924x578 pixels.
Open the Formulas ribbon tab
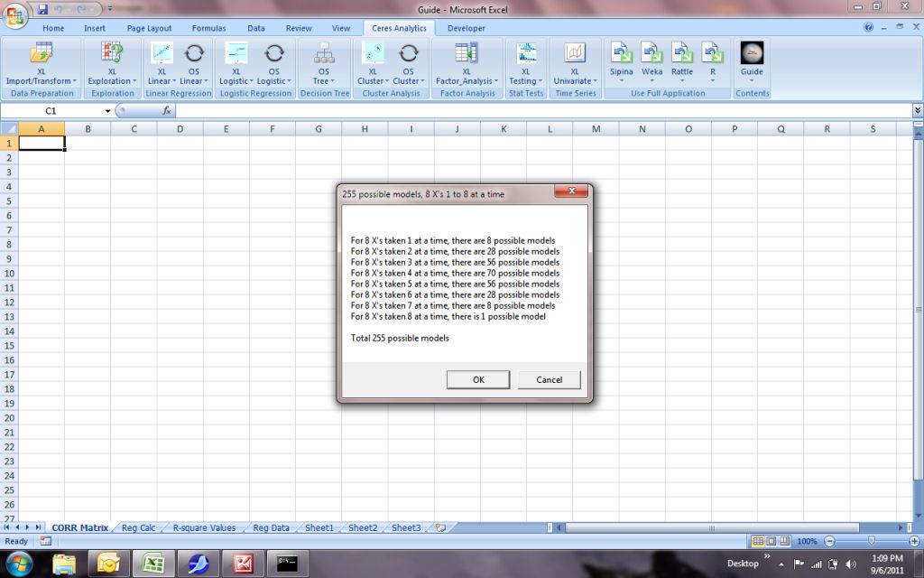coord(208,28)
